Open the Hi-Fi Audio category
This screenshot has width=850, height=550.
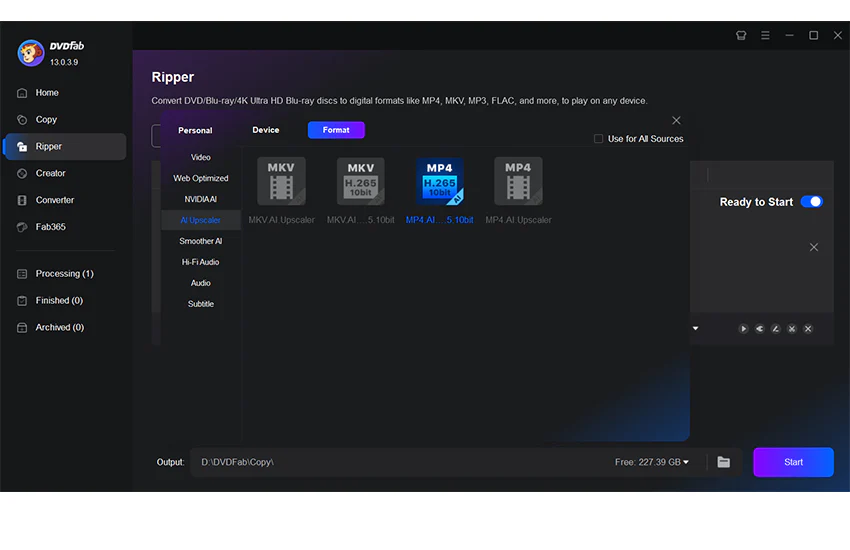(201, 262)
